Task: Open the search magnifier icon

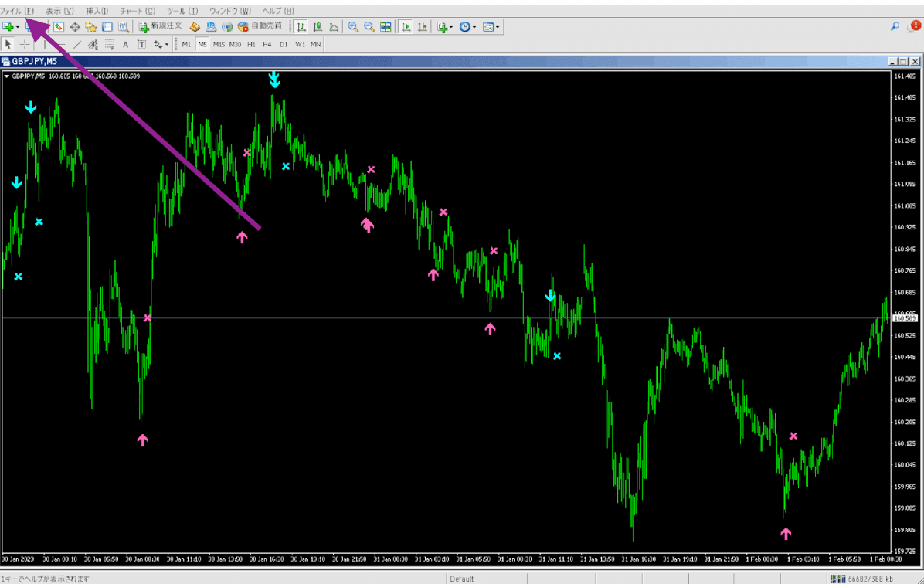Action: [x=895, y=26]
